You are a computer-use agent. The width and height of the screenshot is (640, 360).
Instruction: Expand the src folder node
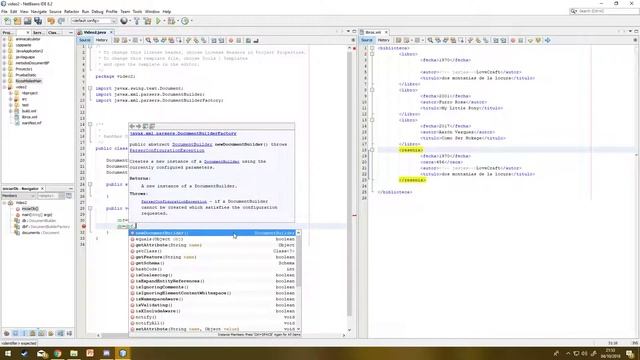(x=11, y=99)
